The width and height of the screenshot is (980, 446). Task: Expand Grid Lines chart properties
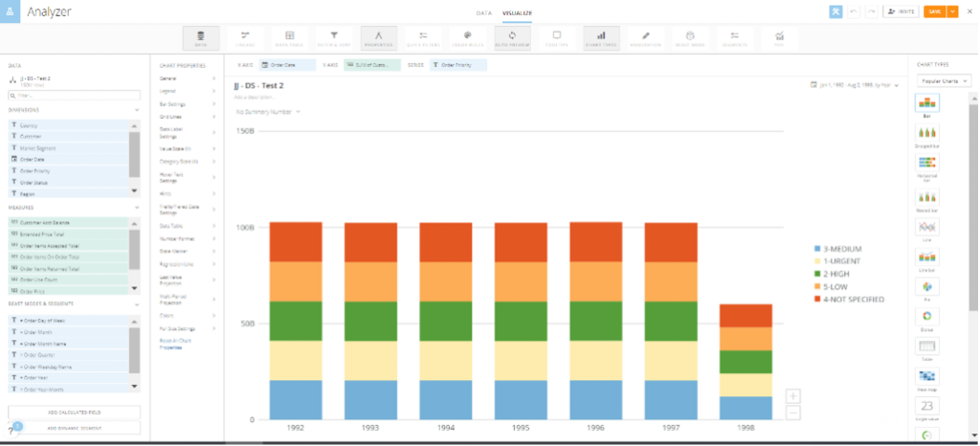point(188,117)
